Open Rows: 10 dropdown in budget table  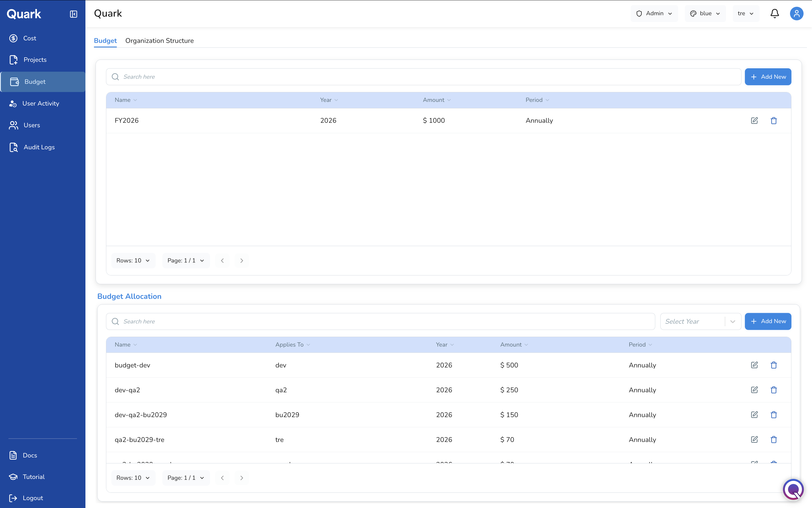133,261
